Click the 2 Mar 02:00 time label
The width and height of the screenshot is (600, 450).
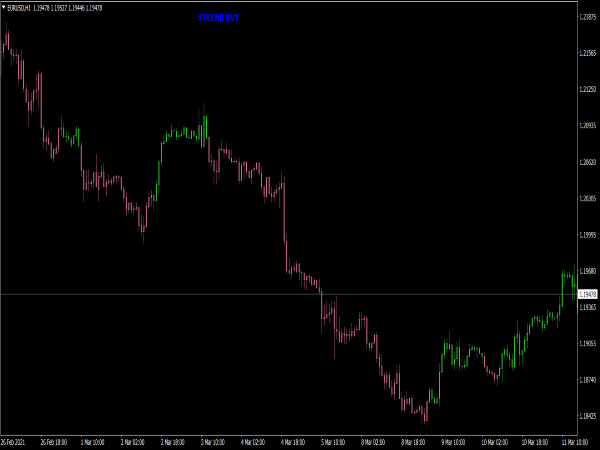click(133, 442)
